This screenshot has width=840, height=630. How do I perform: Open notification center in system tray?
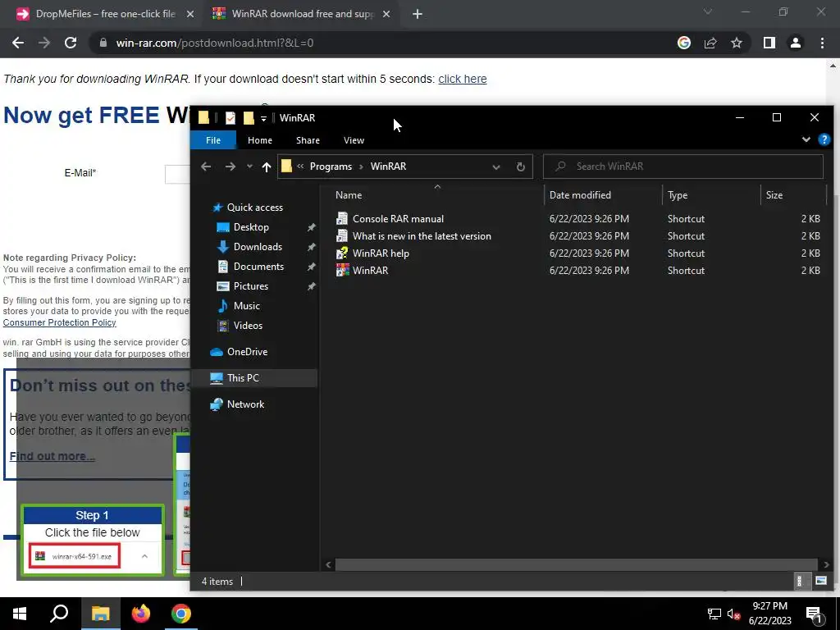pos(815,614)
